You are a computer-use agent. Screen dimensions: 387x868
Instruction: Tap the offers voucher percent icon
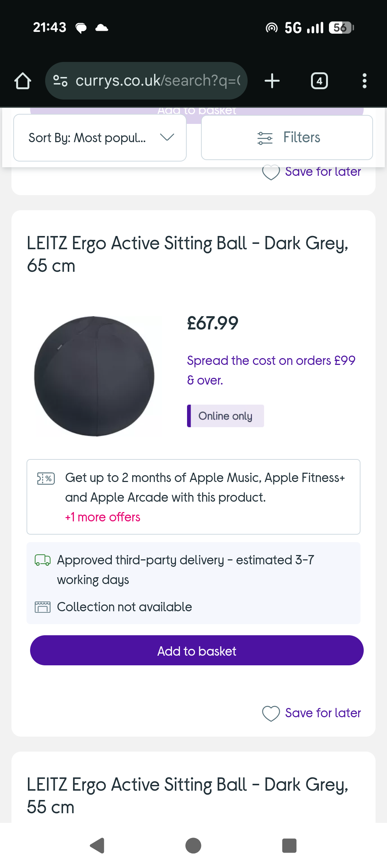tap(46, 478)
